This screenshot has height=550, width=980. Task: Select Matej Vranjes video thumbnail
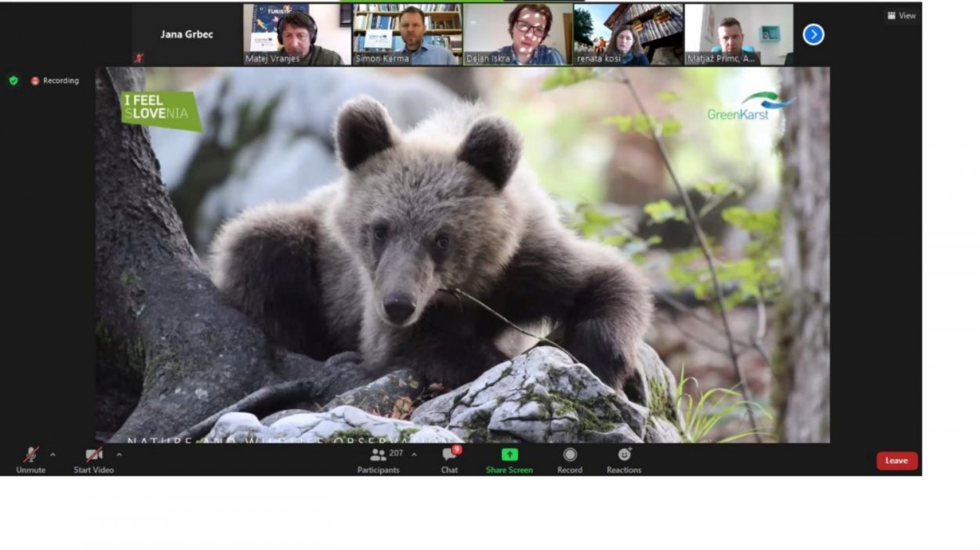click(296, 34)
